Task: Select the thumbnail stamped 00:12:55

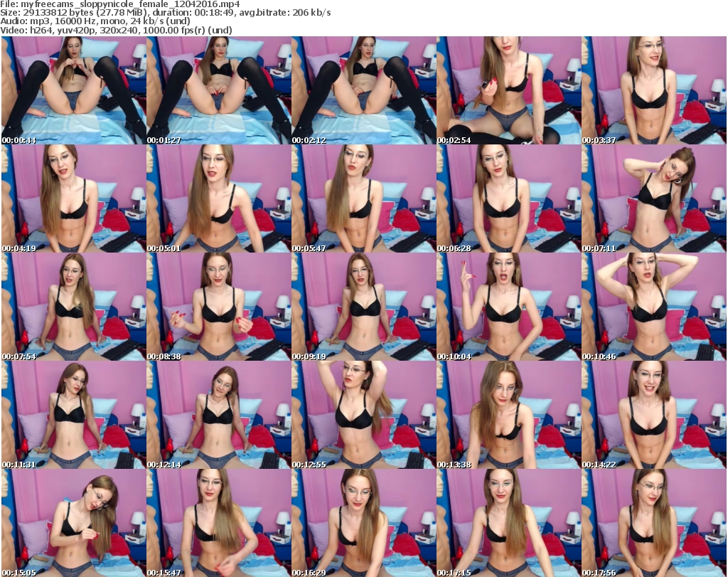Action: (x=363, y=415)
